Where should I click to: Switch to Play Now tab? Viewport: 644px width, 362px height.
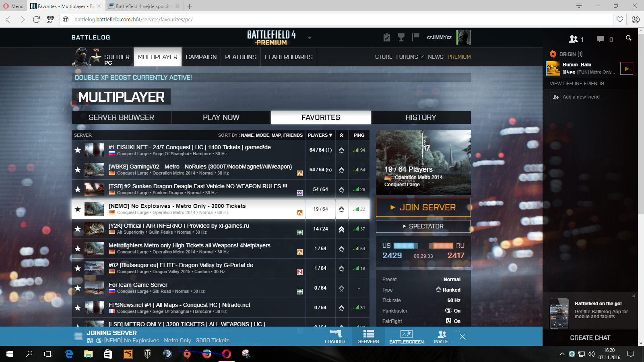point(221,117)
